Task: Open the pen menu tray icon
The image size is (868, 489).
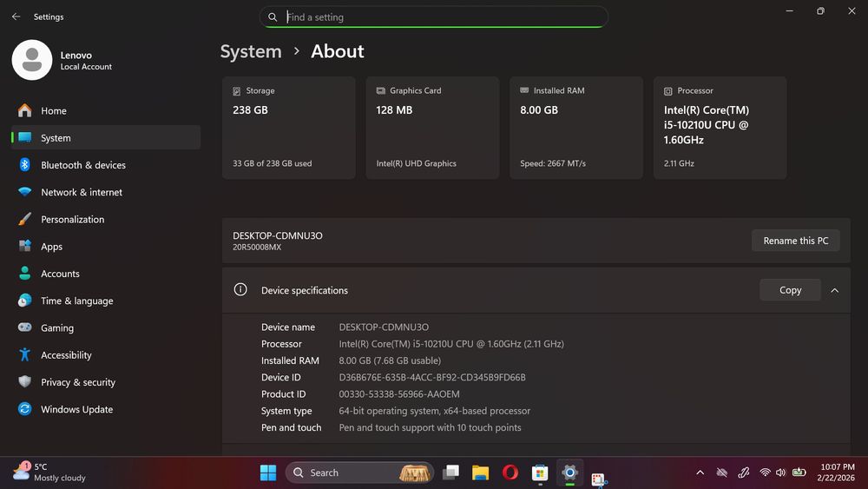Action: pos(744,472)
